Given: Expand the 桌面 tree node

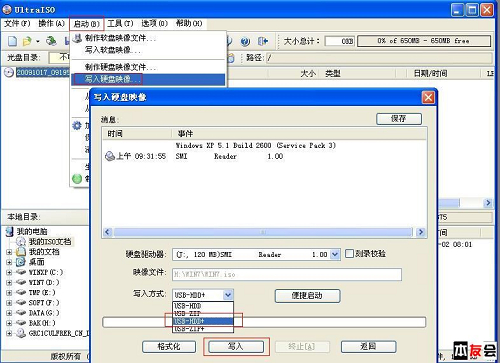Looking at the screenshot, I should click(x=9, y=262).
